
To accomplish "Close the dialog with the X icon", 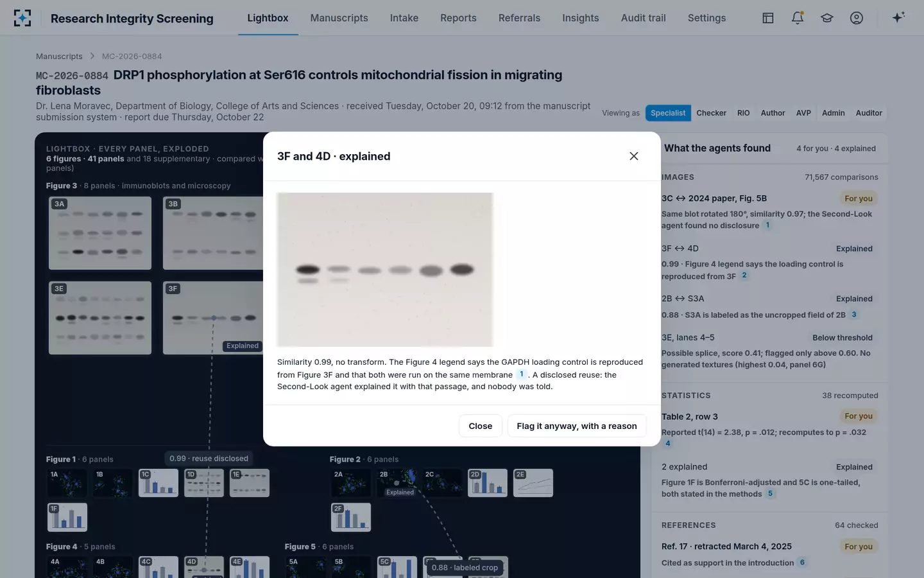I will [634, 156].
